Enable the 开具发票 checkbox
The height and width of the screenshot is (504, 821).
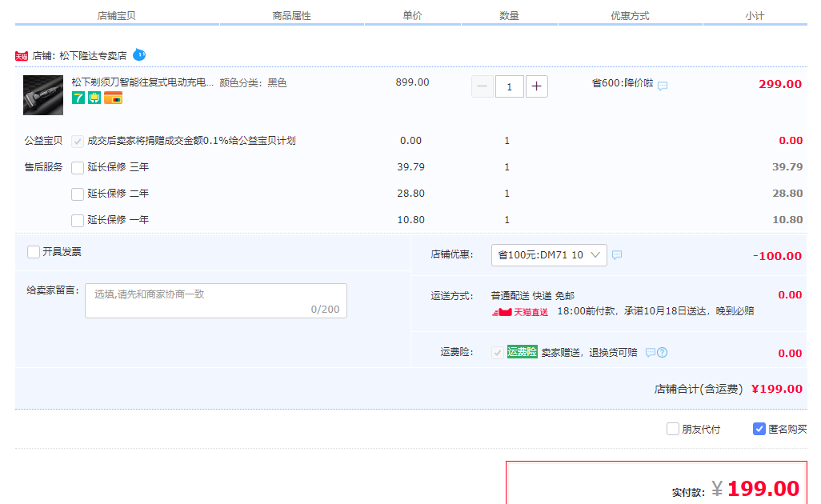(34, 252)
